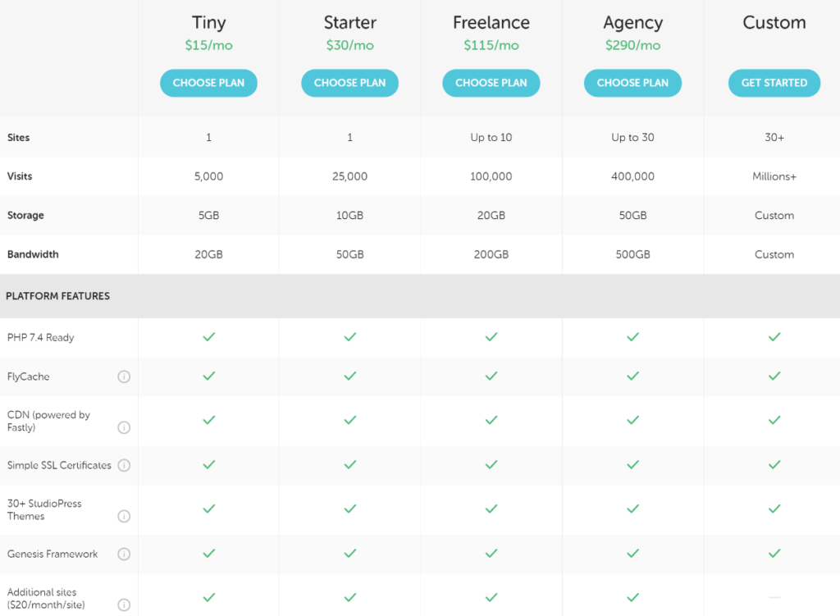Click the Genesis Framework info icon
The image size is (840, 616).
click(124, 554)
